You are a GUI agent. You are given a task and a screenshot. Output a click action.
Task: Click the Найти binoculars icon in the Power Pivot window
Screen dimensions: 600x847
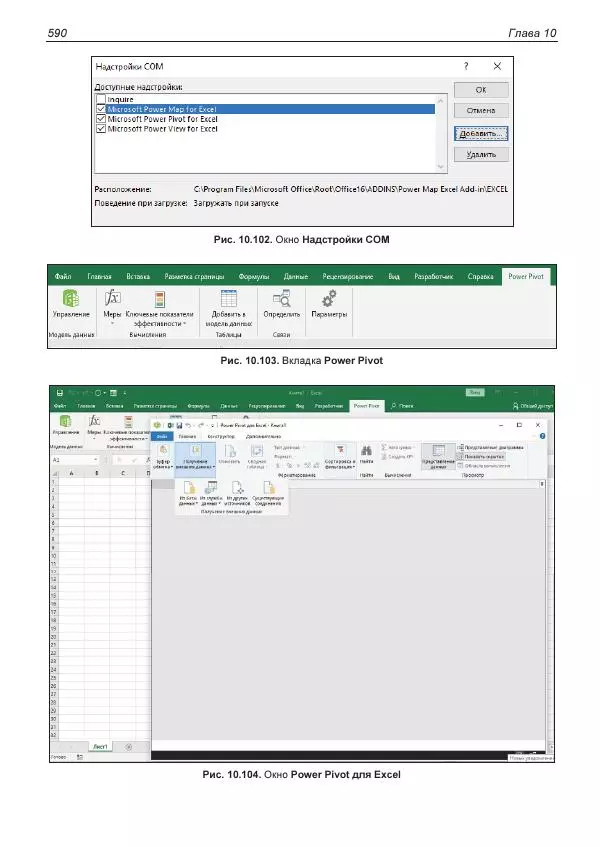[x=366, y=451]
